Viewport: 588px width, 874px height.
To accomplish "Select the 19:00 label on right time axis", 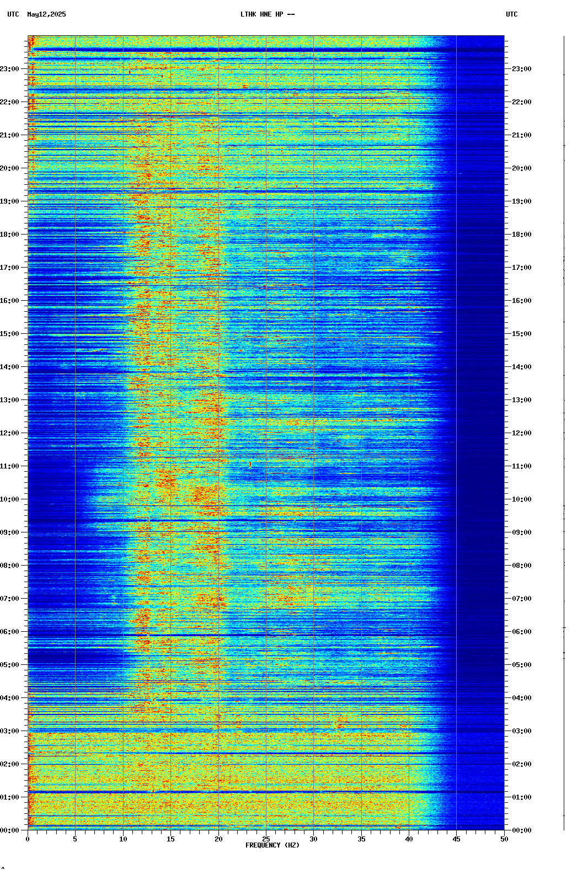I will (x=522, y=201).
